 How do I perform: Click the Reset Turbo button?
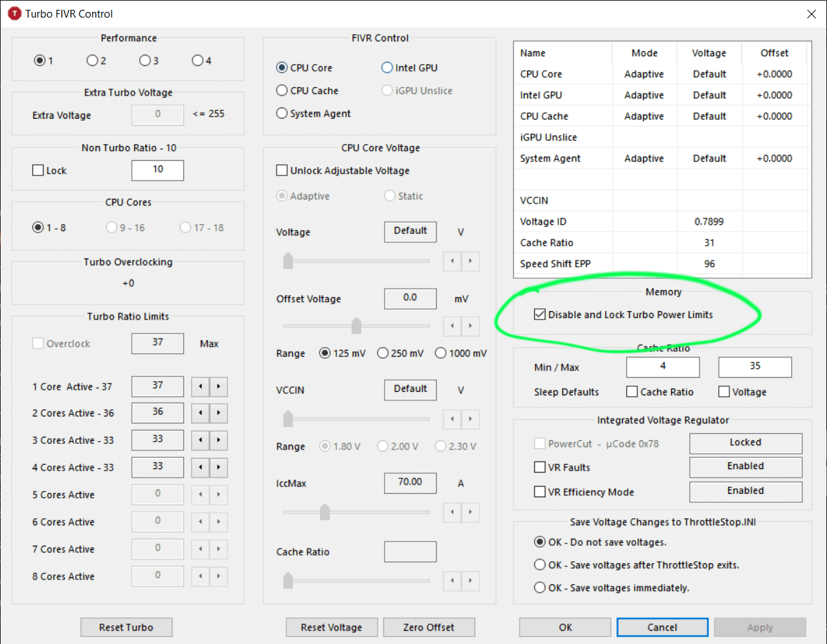(126, 627)
